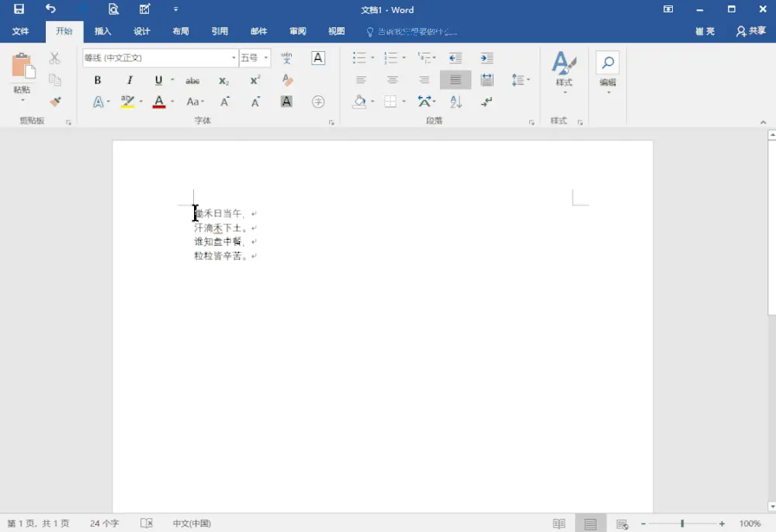Toggle Bold formatting
This screenshot has width=776, height=532.
tap(98, 81)
